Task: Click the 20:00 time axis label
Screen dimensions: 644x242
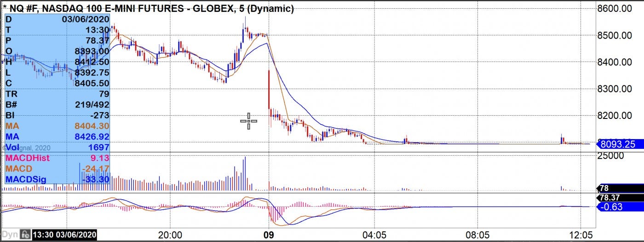Action: (x=170, y=235)
